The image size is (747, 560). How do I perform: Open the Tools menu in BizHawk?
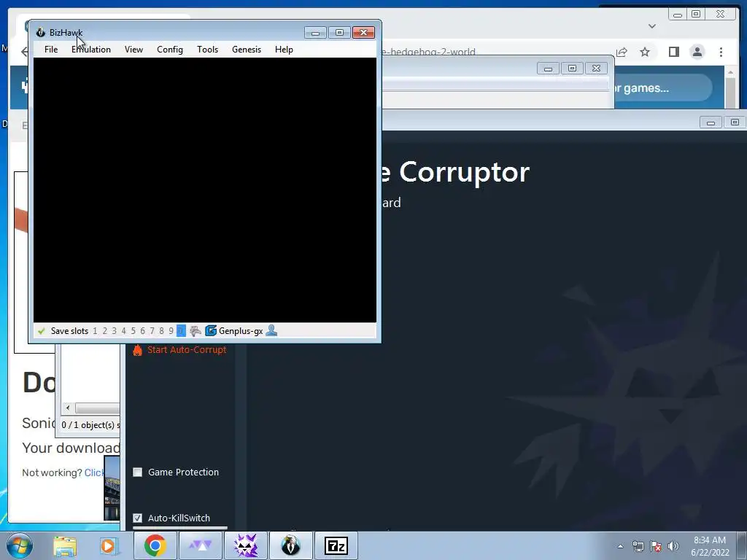pyautogui.click(x=207, y=50)
